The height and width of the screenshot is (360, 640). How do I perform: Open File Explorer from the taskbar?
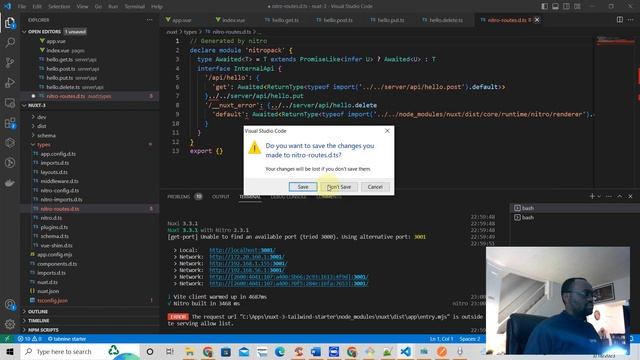pyautogui.click(x=189, y=351)
